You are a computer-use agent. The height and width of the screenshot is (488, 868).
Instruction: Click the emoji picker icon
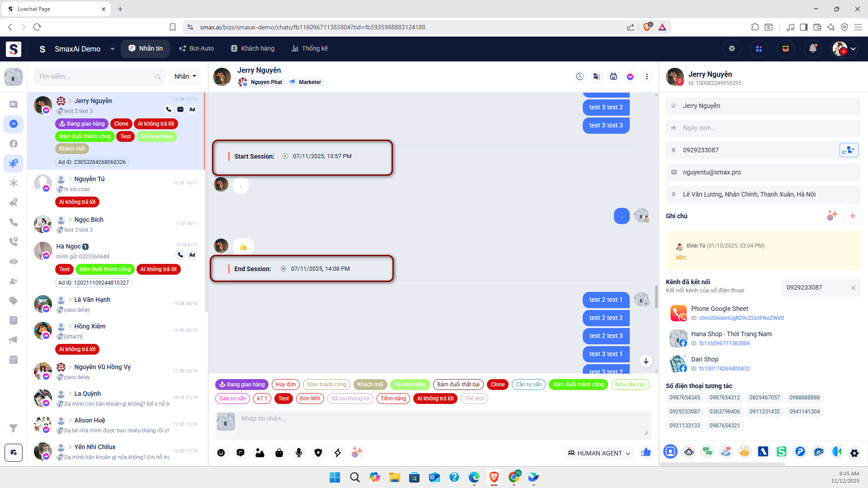click(221, 453)
